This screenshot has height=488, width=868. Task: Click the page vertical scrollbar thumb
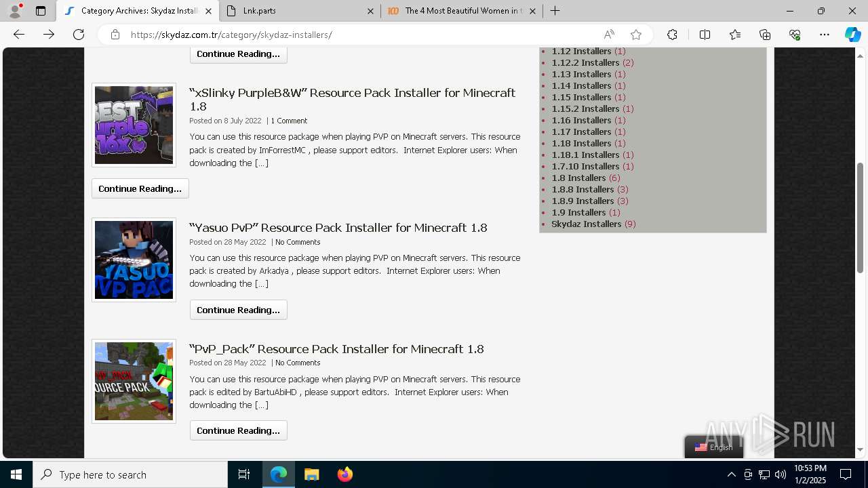tap(861, 218)
